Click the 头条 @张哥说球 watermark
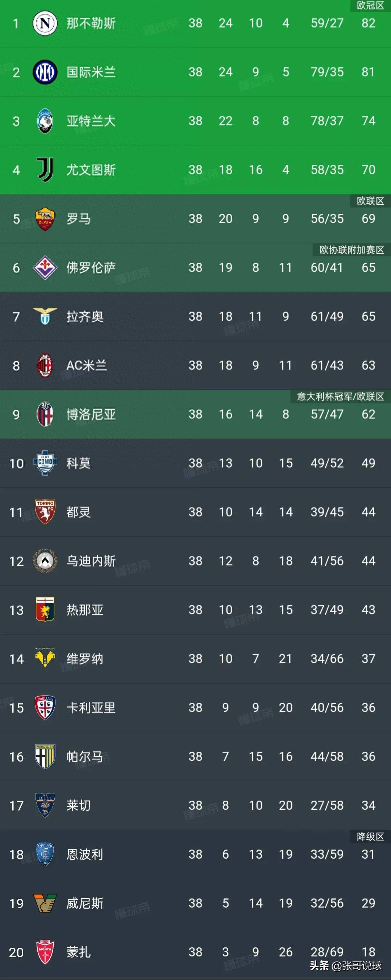The image size is (391, 980). [x=345, y=966]
